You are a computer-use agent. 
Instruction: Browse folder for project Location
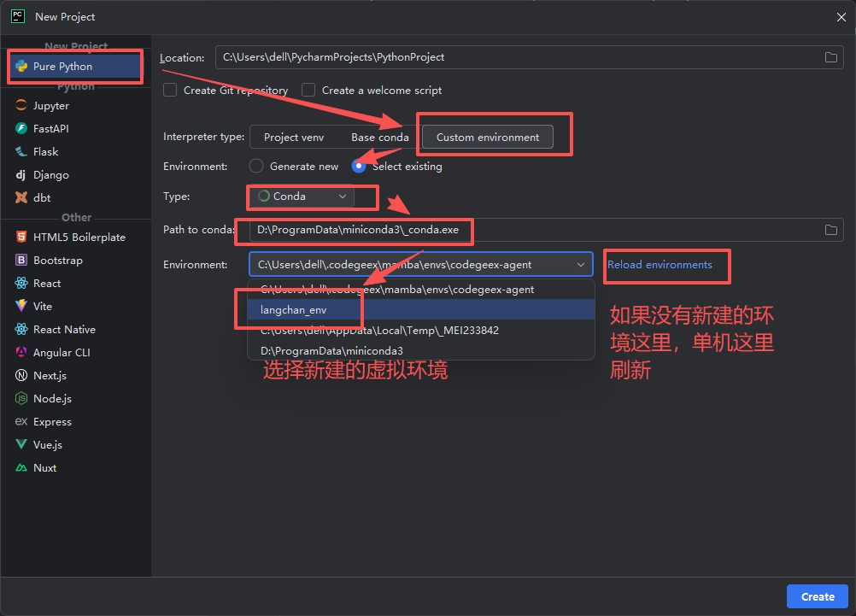831,57
